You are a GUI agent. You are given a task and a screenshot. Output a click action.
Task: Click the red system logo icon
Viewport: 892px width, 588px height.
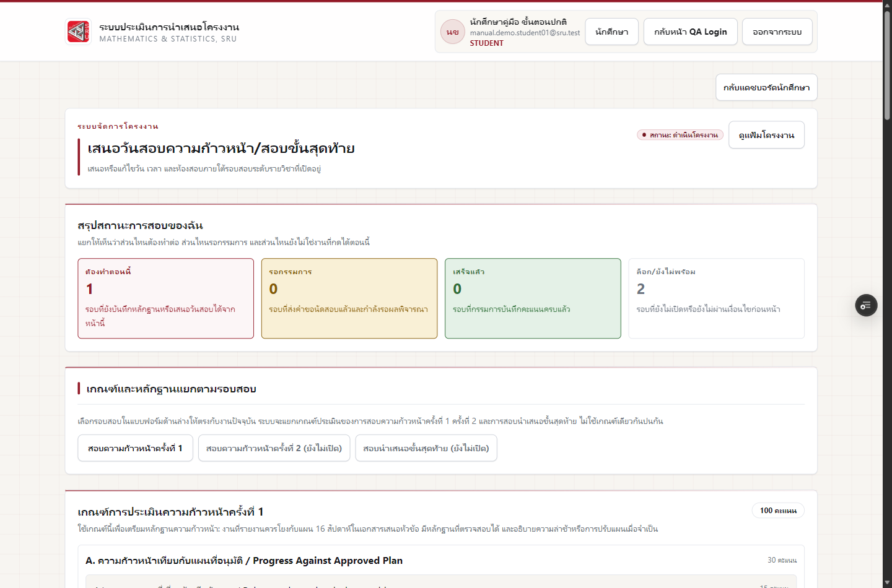pyautogui.click(x=78, y=32)
